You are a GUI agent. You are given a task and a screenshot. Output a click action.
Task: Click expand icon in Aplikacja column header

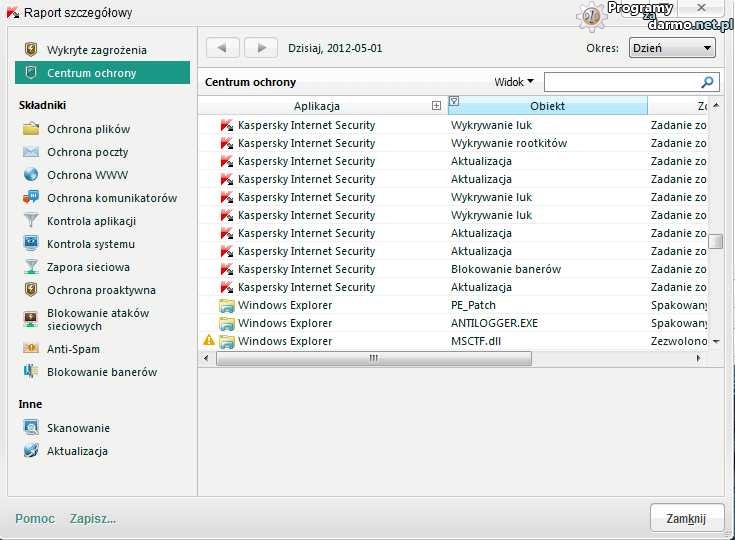[436, 105]
